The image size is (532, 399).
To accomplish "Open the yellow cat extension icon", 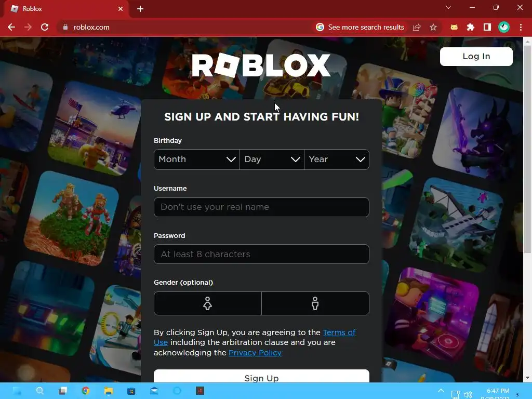I will [x=454, y=27].
